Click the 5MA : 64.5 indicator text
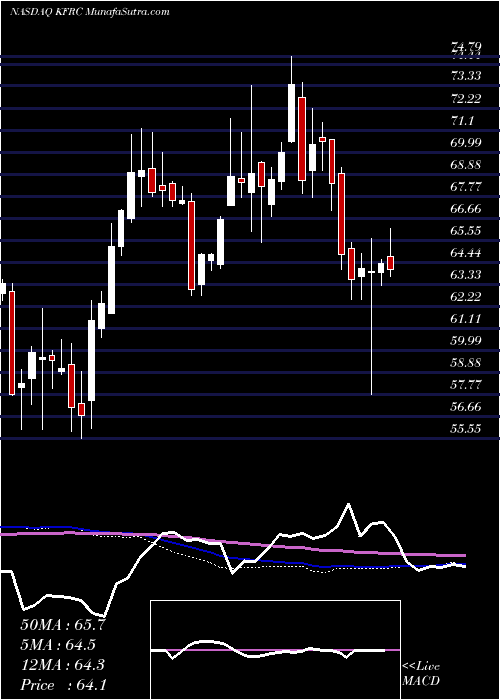500x700 pixels. point(58,645)
